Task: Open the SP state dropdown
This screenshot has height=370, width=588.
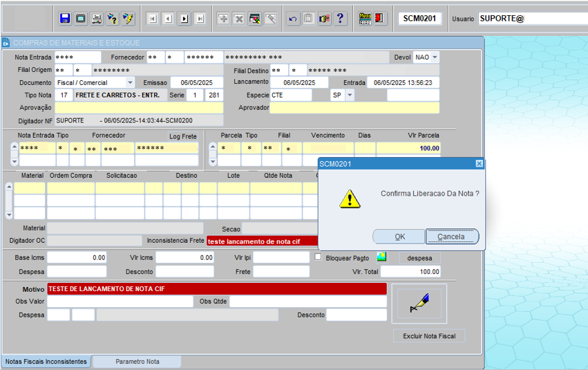Action: pos(350,95)
